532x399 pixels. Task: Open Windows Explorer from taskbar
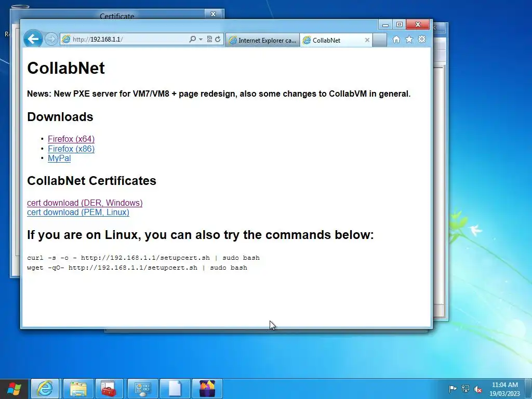pos(78,389)
